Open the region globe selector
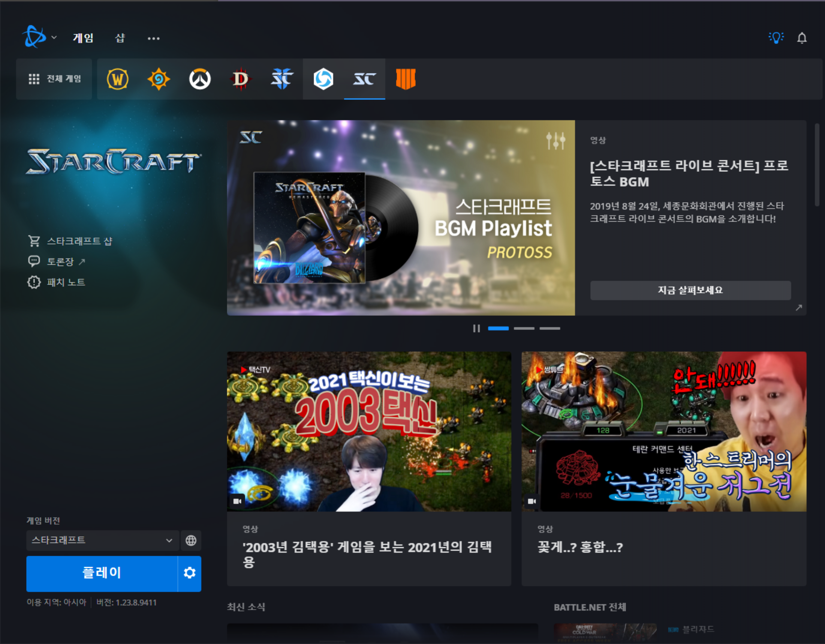The image size is (825, 644). [x=191, y=540]
